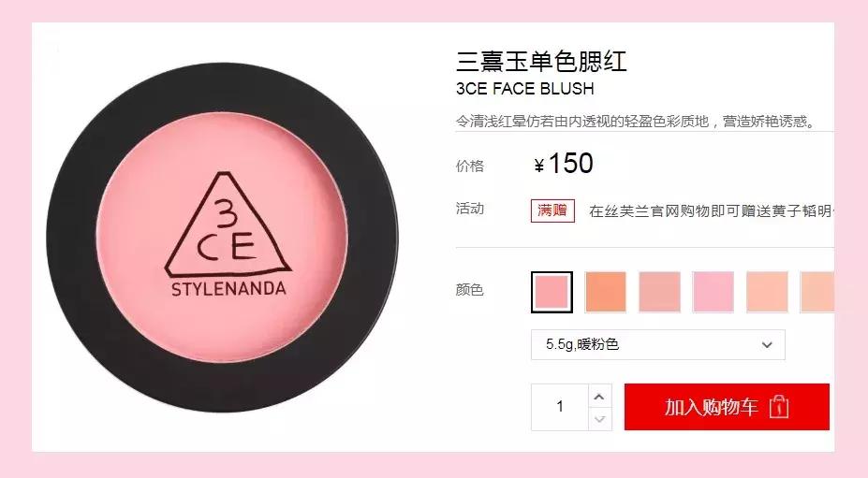868x478 pixels.
Task: Select the first selected pink color swatch
Action: click(552, 292)
